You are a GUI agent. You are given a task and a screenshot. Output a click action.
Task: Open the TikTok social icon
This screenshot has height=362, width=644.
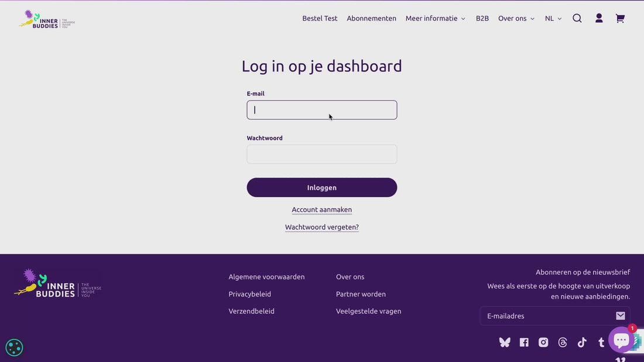[x=582, y=343]
